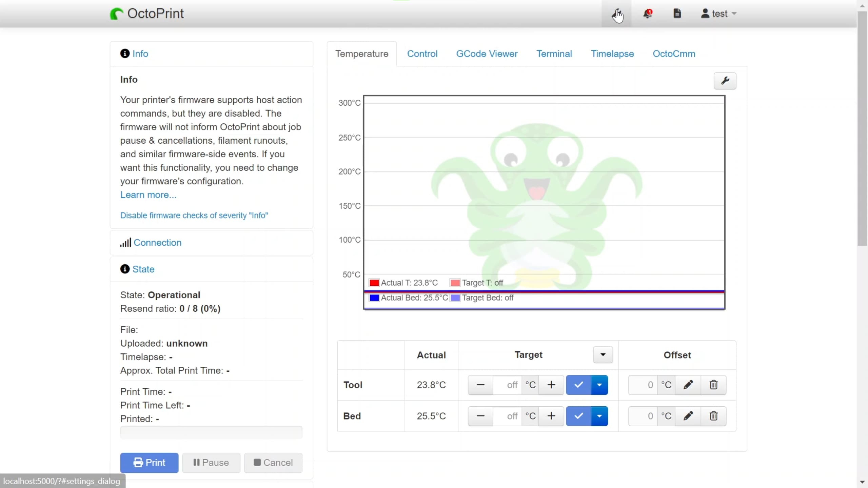Confirm the Bed target with the checkmark button
868x488 pixels.
[578, 416]
